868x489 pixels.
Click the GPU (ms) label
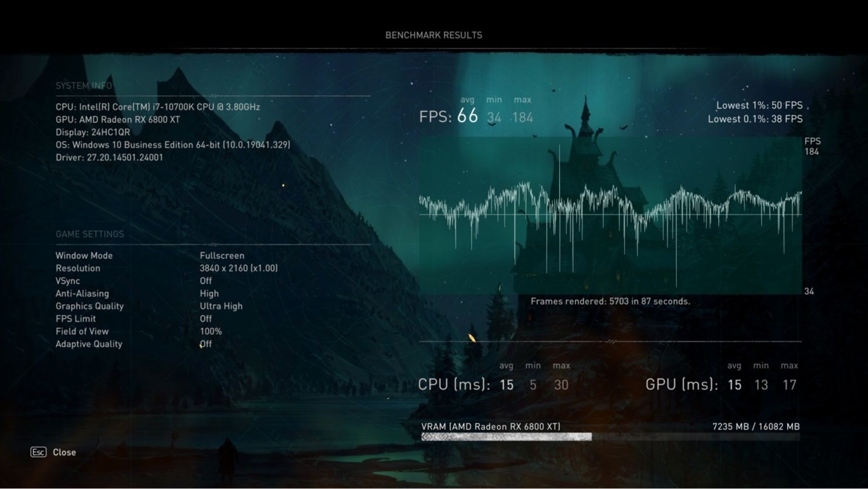pyautogui.click(x=682, y=385)
